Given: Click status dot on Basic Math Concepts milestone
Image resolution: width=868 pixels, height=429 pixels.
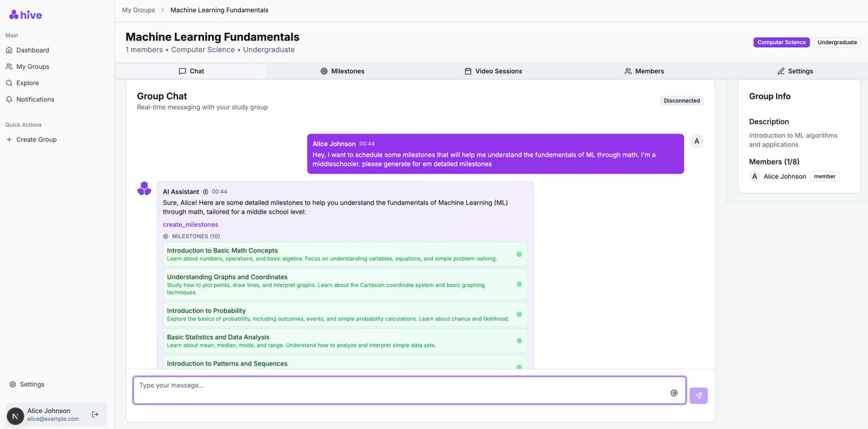Looking at the screenshot, I should [x=519, y=254].
